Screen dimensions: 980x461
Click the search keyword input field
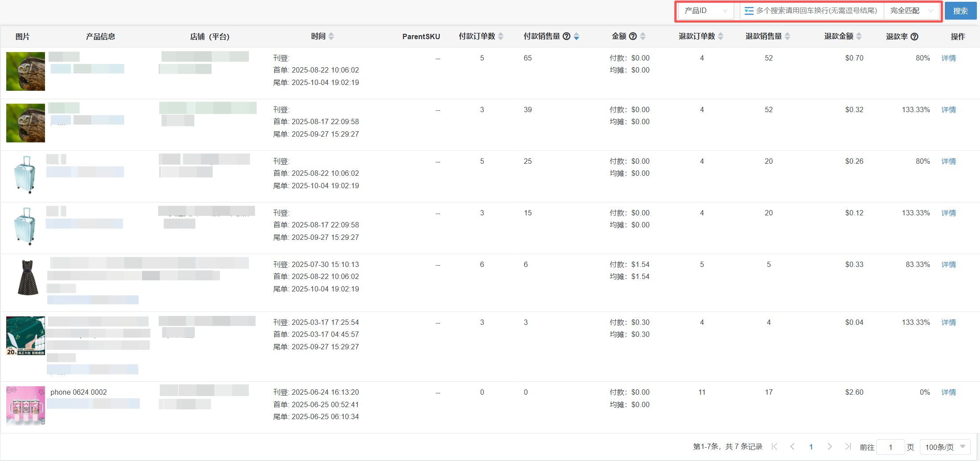817,11
